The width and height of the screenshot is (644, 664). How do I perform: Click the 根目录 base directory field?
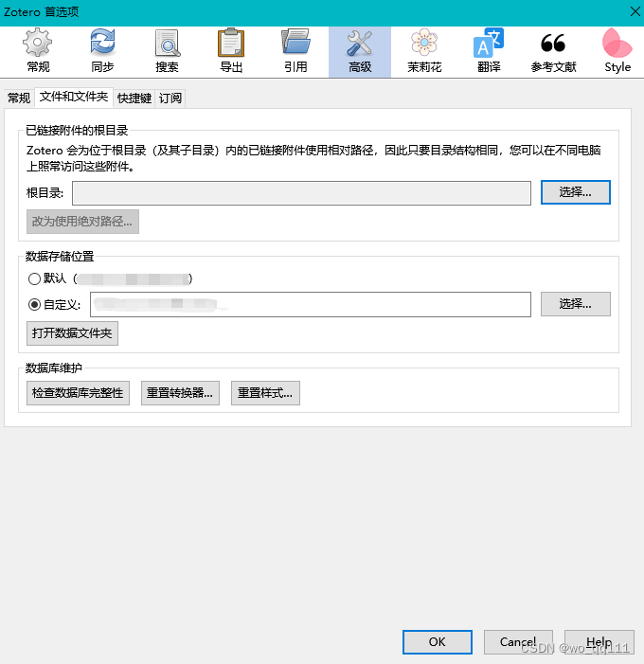[x=301, y=193]
